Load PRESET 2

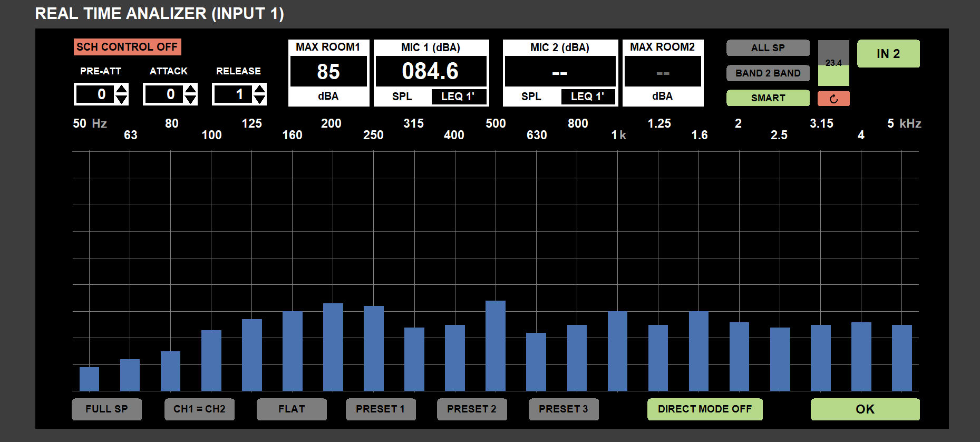click(471, 409)
